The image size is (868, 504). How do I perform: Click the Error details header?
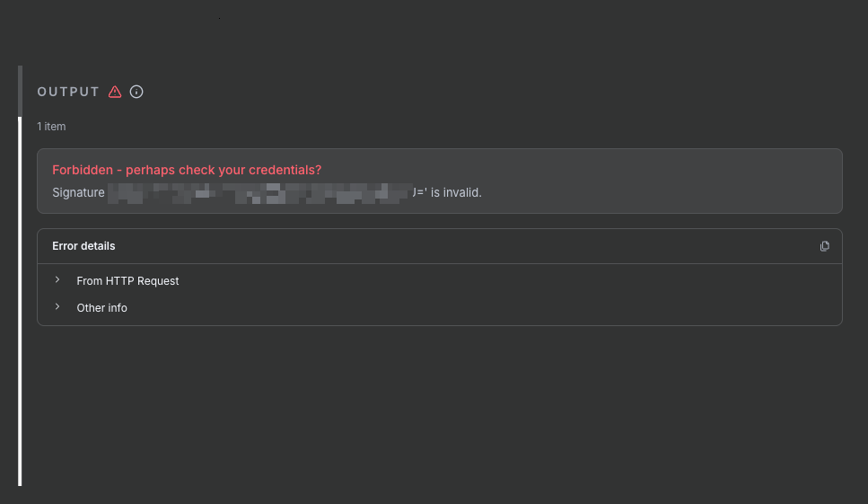(x=83, y=246)
